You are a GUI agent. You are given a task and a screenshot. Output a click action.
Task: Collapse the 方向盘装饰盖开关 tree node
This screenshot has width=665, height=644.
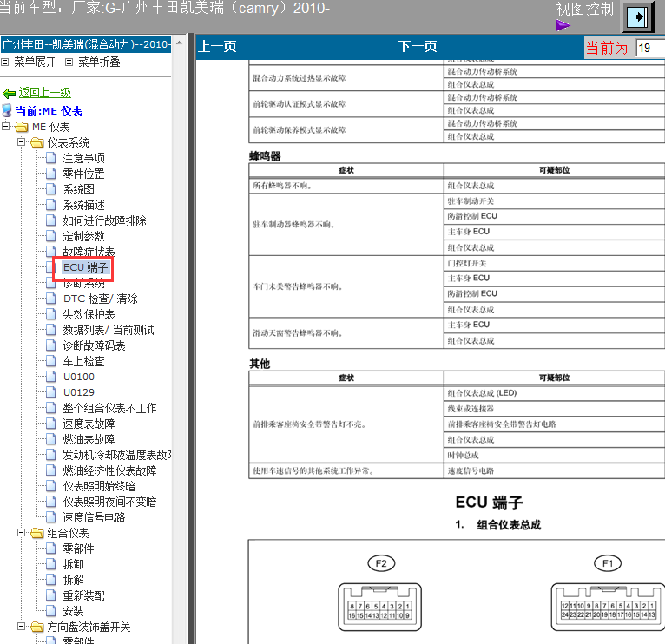21,626
